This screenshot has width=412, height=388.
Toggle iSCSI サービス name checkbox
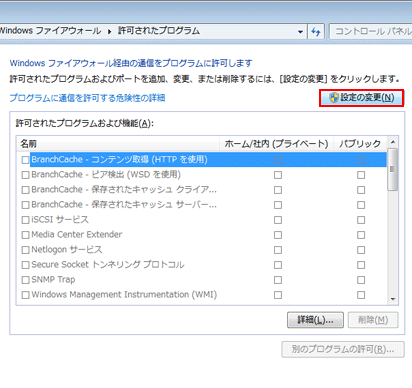[x=25, y=220]
